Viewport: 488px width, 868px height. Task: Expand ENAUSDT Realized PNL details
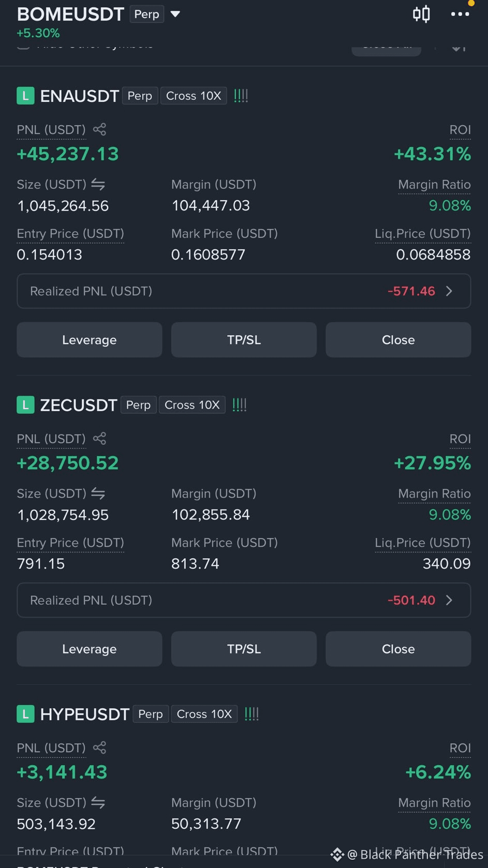[244, 291]
